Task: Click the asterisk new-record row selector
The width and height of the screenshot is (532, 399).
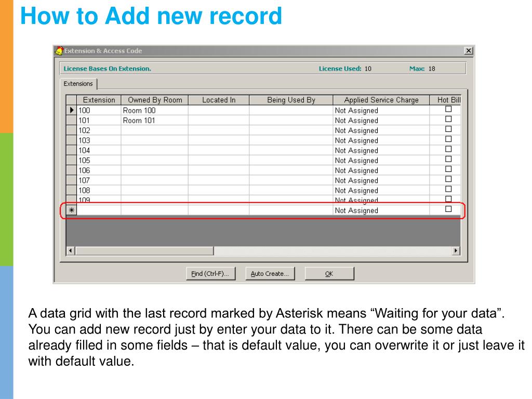Action: tap(71, 210)
